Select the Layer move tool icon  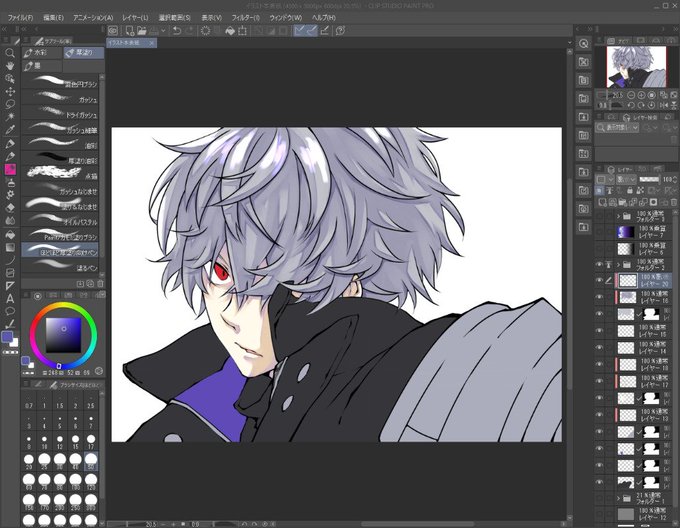click(x=10, y=91)
